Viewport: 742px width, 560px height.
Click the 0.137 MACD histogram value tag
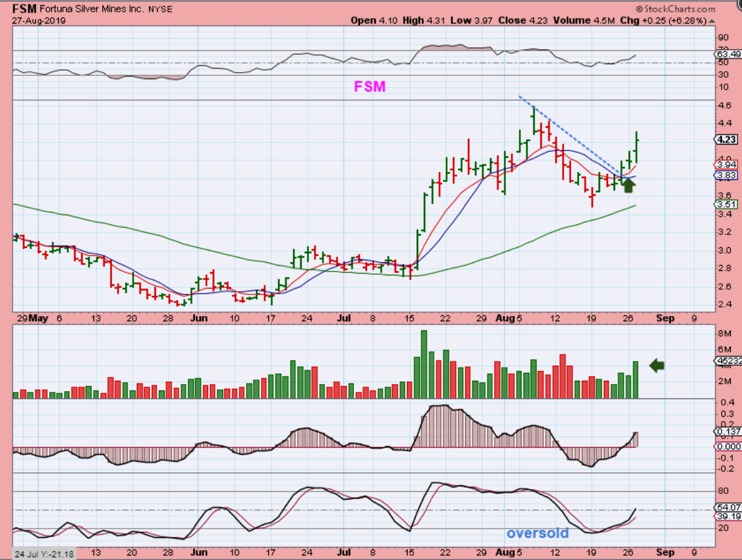click(728, 431)
